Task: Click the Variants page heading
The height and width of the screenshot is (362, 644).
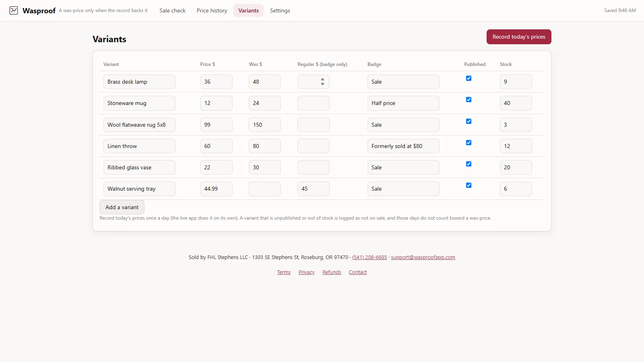Action: (109, 39)
